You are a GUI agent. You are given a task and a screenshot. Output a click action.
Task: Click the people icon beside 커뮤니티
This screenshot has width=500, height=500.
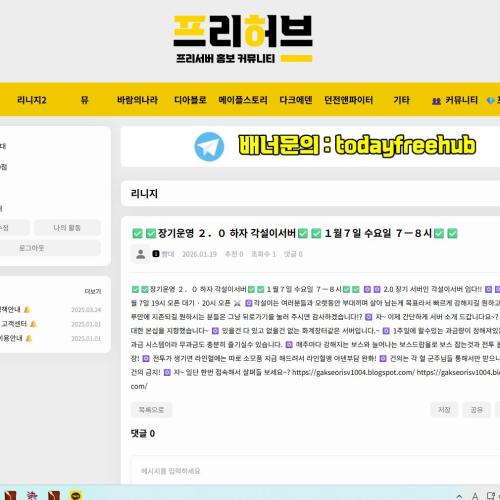pos(436,100)
